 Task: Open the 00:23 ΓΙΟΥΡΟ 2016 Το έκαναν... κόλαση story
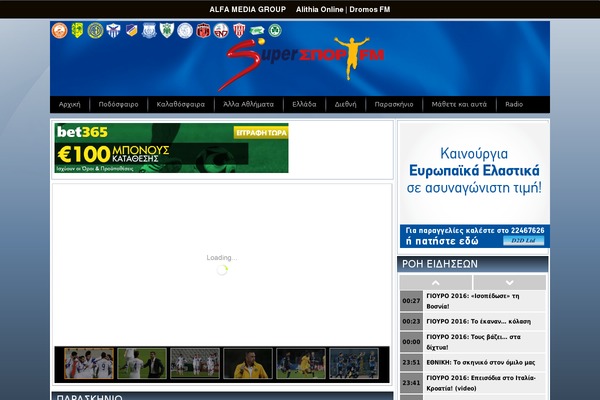473,322
